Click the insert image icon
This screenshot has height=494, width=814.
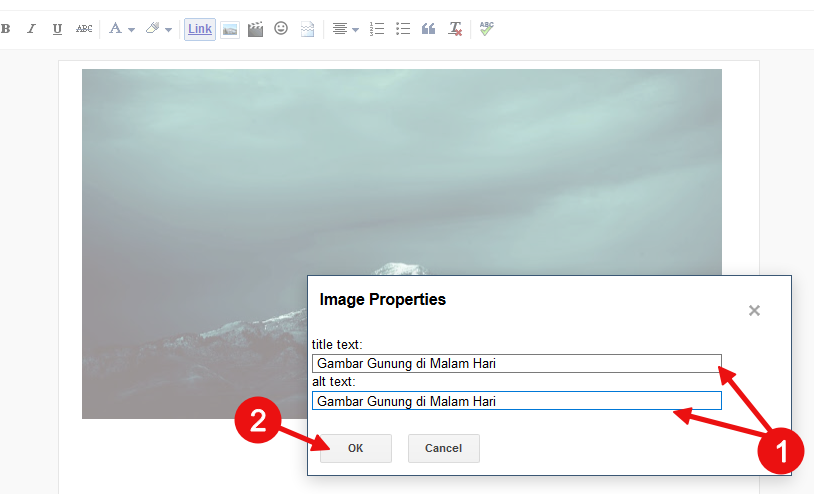click(230, 30)
